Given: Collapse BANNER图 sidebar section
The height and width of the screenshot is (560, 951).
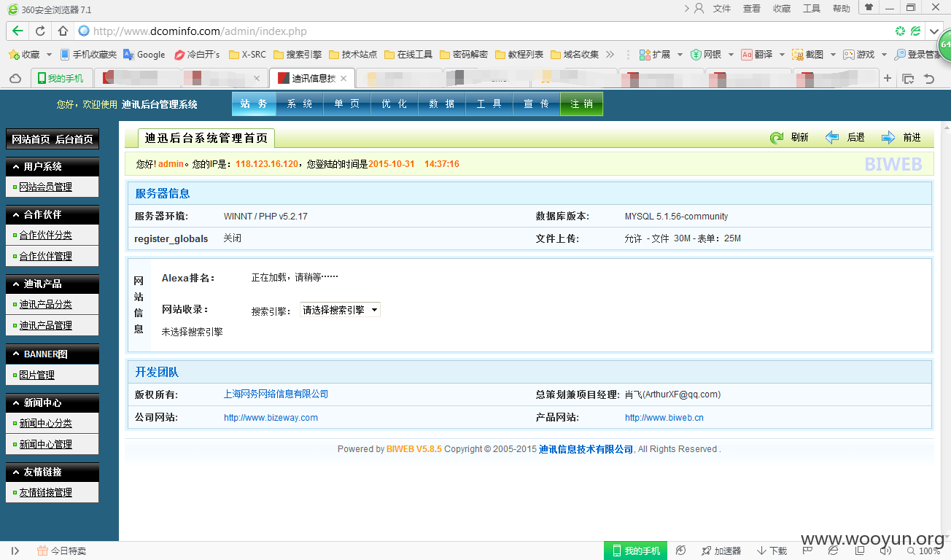Looking at the screenshot, I should pyautogui.click(x=52, y=354).
